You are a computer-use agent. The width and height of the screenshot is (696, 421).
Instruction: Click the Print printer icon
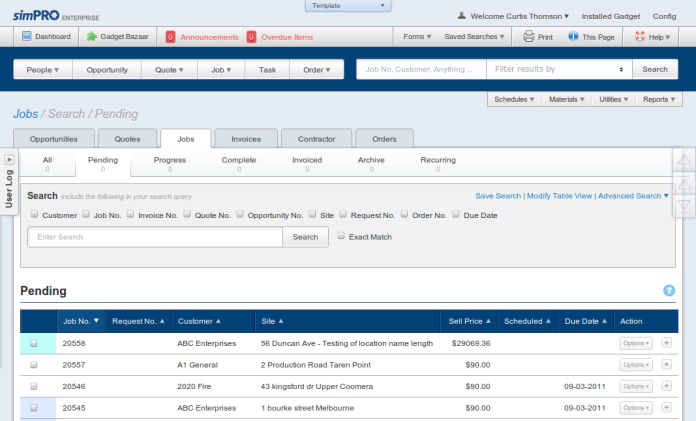[x=529, y=37]
